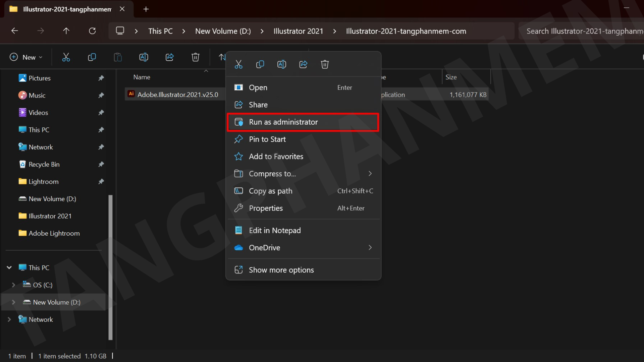The width and height of the screenshot is (644, 362).
Task: Click the Paste icon in the main toolbar
Action: [x=118, y=57]
